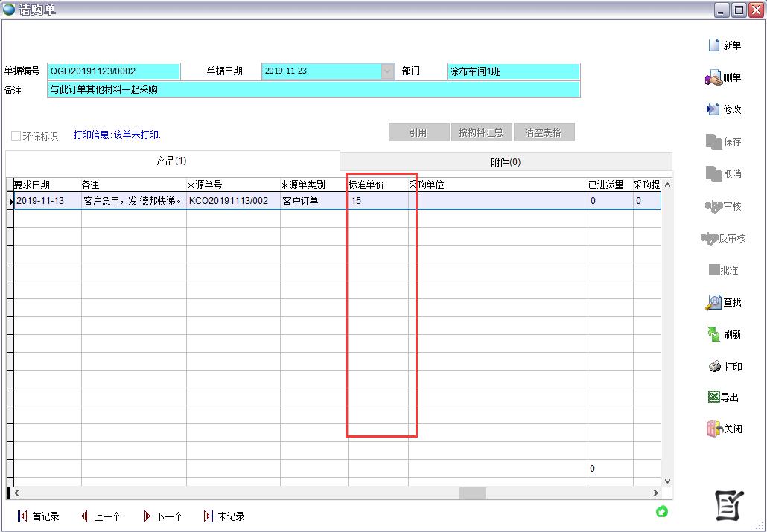The height and width of the screenshot is (532, 767).
Task: Click the notepad icon at bottom right
Action: click(x=729, y=506)
